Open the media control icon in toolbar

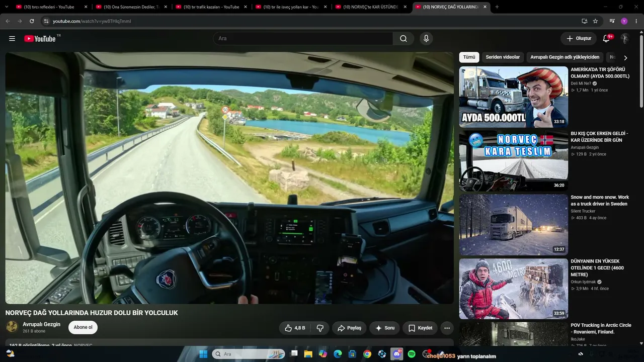point(612,21)
